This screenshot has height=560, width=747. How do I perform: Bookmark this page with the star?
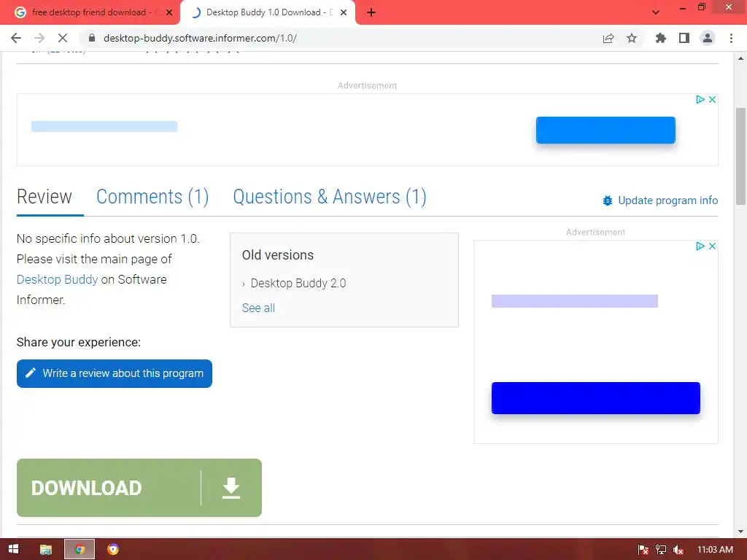632,38
